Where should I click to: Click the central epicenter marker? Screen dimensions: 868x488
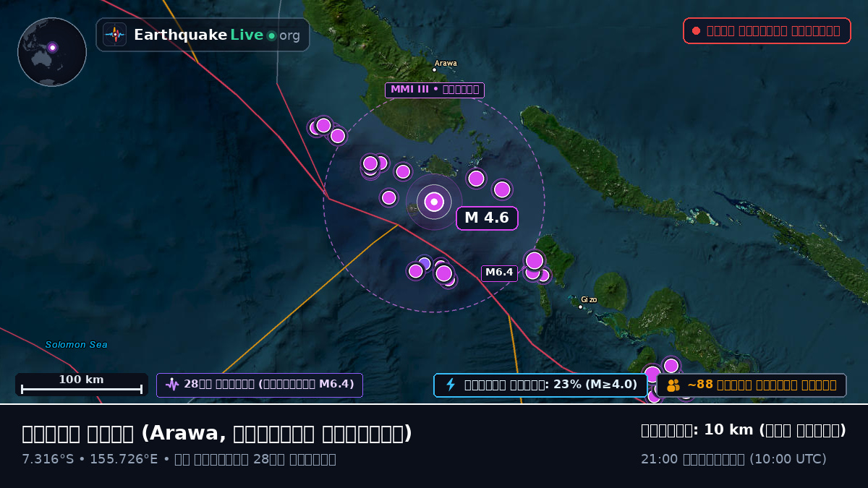[434, 202]
